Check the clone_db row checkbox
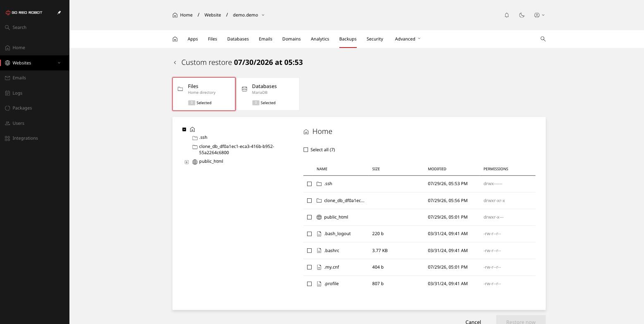644x324 pixels. pos(309,200)
